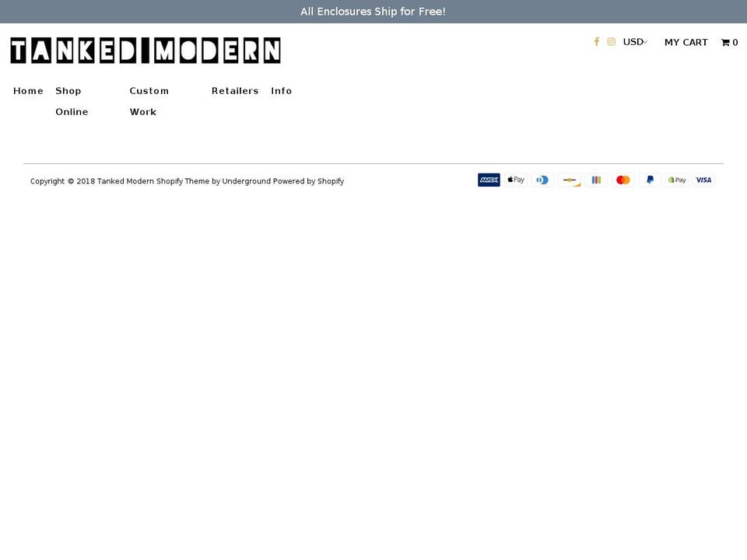Click the Visa payment icon
Image resolution: width=747 pixels, height=560 pixels.
click(x=703, y=180)
